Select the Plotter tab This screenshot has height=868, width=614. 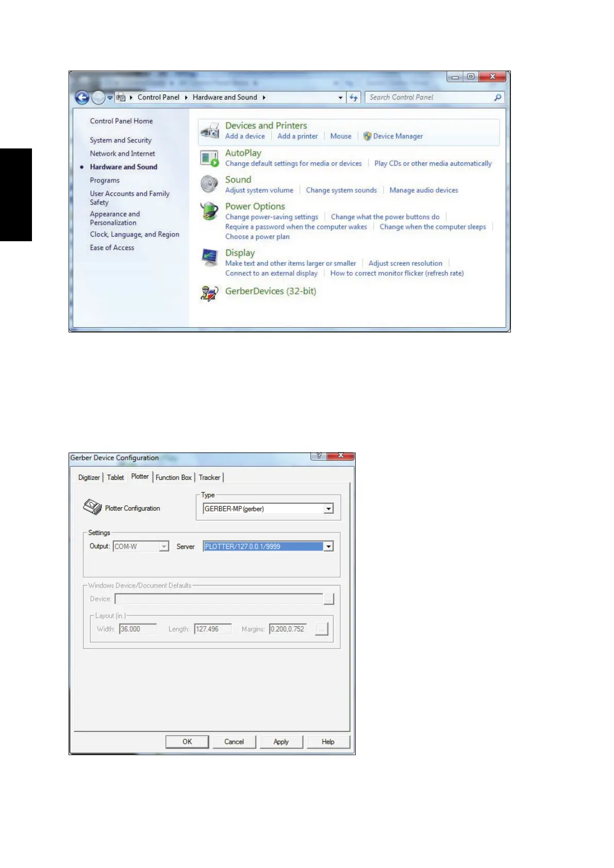point(140,476)
